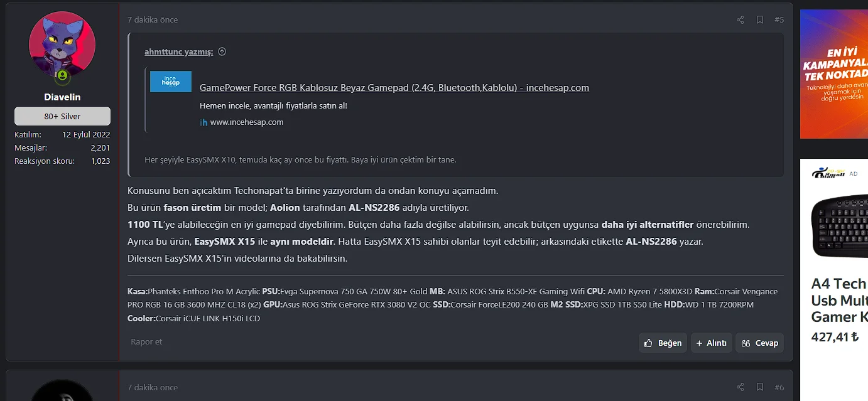868x401 pixels.
Task: Click the 80+ Silver rank badge
Action: tap(62, 116)
